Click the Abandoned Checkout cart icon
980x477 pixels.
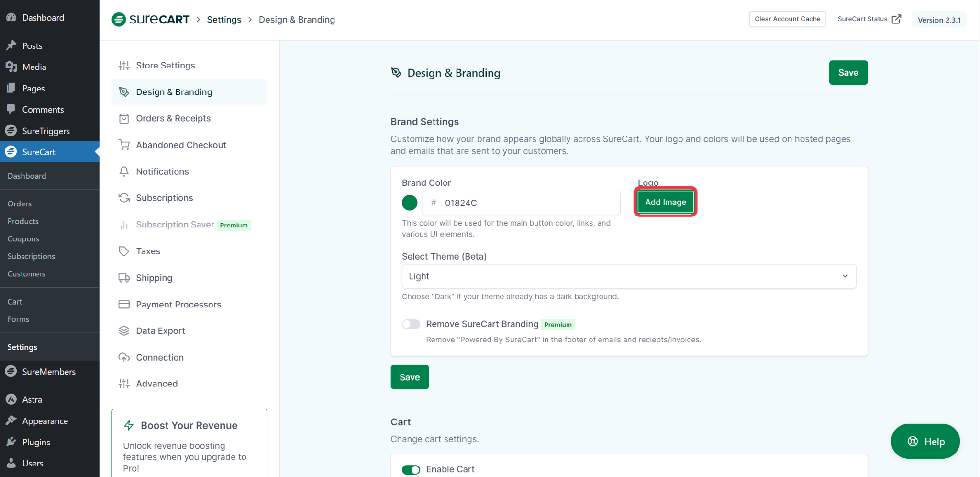[124, 145]
